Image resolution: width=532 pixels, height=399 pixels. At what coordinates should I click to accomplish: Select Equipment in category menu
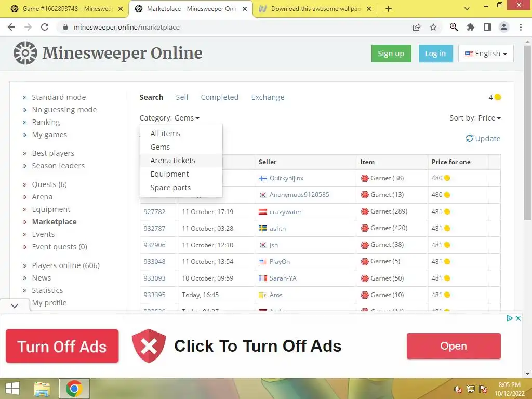pos(181,174)
